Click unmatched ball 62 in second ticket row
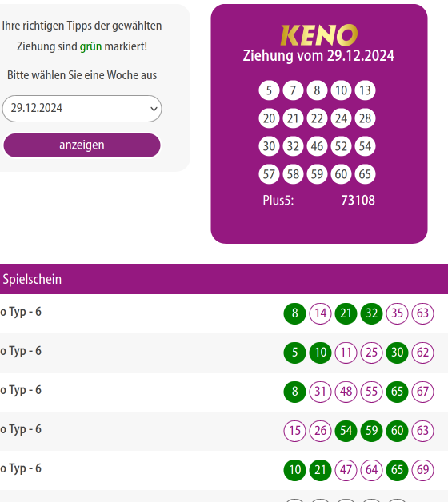 (422, 353)
